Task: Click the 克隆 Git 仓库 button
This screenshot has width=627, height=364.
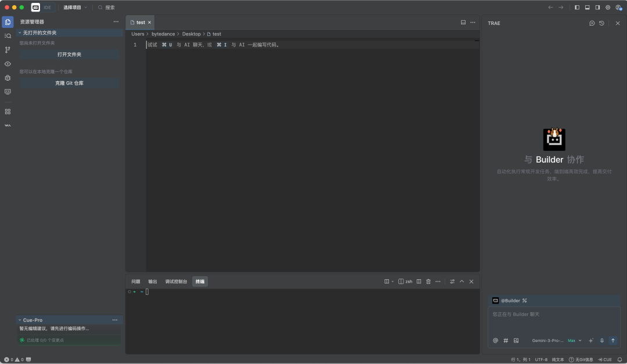Action: point(69,83)
